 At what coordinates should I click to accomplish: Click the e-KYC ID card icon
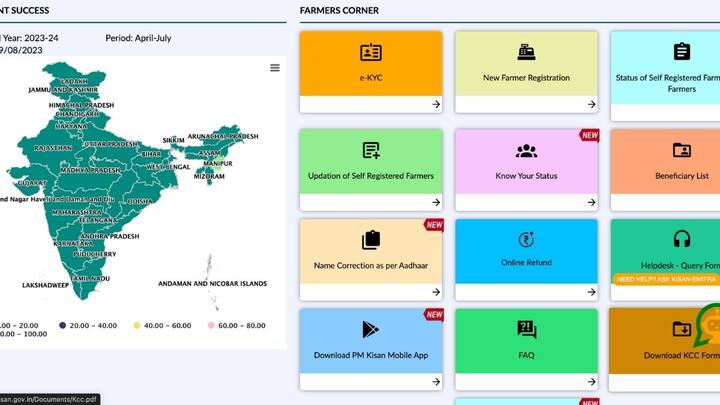(x=371, y=52)
